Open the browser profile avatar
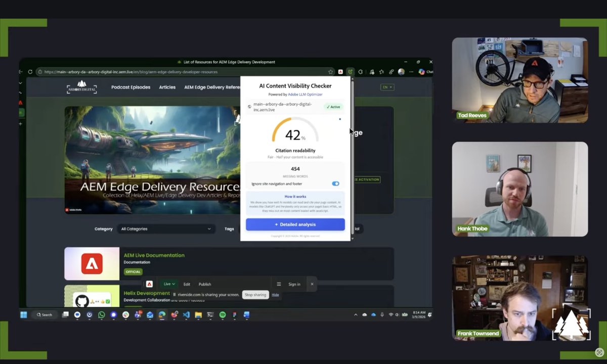The width and height of the screenshot is (607, 364). pos(401,72)
